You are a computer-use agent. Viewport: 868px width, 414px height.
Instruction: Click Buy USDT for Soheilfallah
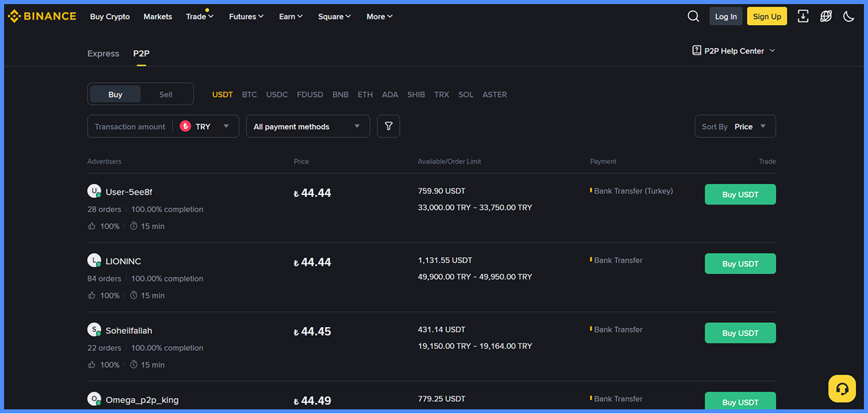[739, 333]
